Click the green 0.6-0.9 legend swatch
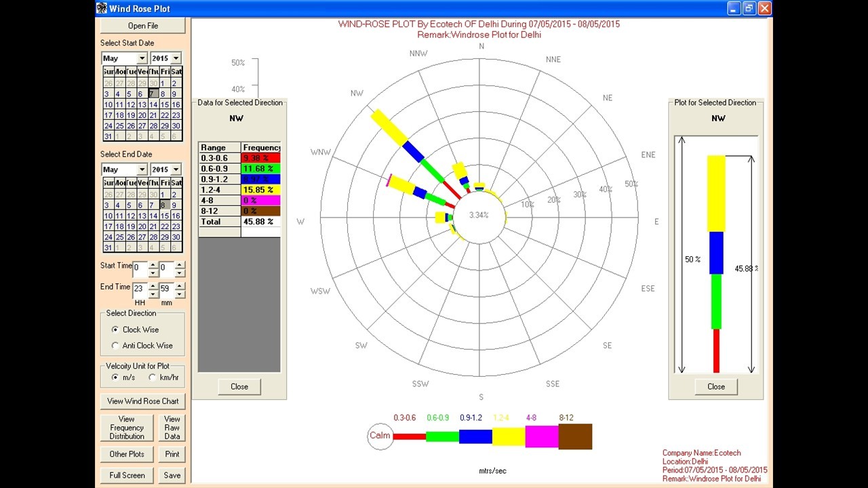 click(442, 436)
